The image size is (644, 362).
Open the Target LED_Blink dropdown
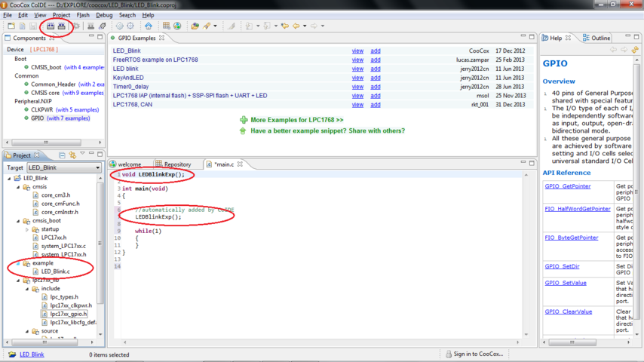[x=64, y=167]
